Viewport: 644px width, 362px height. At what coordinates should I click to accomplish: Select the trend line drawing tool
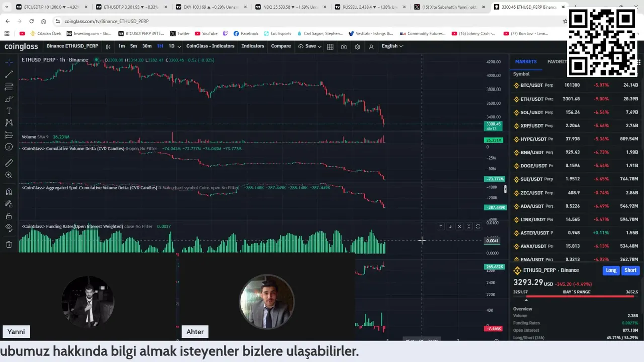tap(9, 74)
